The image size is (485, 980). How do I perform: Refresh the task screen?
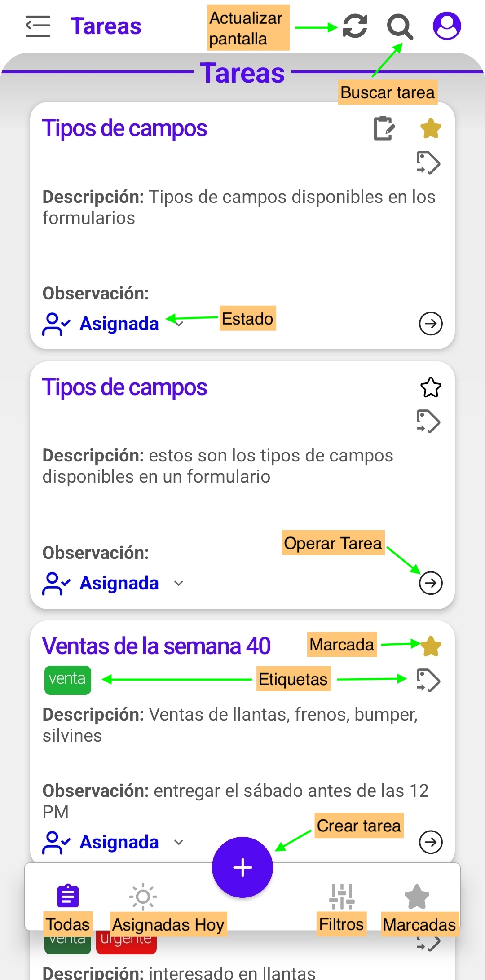pos(355,26)
